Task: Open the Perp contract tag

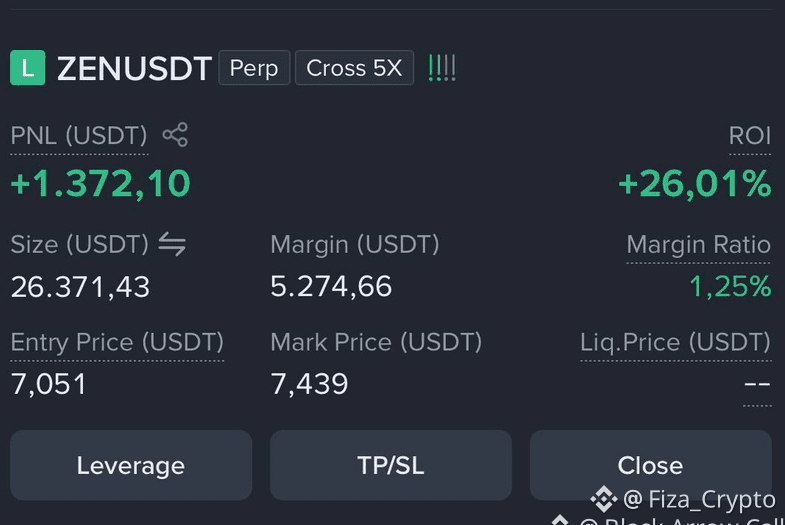Action: [254, 68]
